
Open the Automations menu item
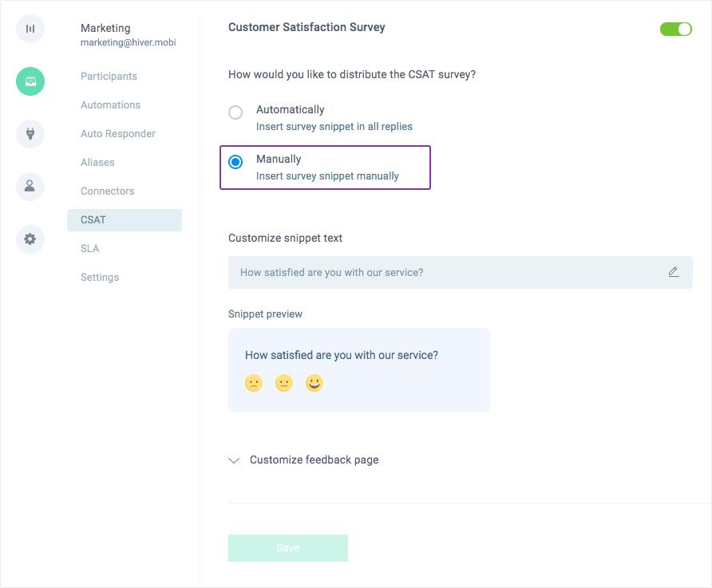point(110,105)
